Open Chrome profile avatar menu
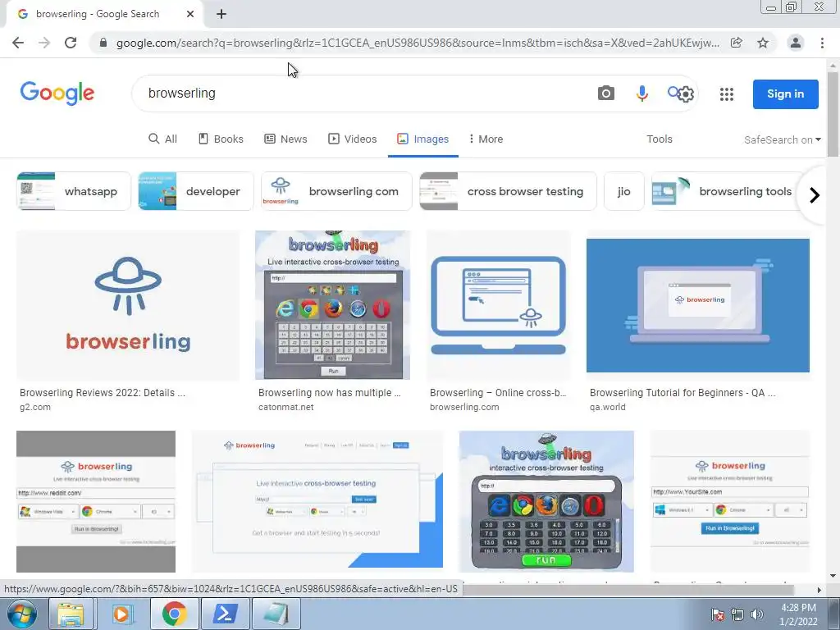Image resolution: width=840 pixels, height=630 pixels. point(796,43)
